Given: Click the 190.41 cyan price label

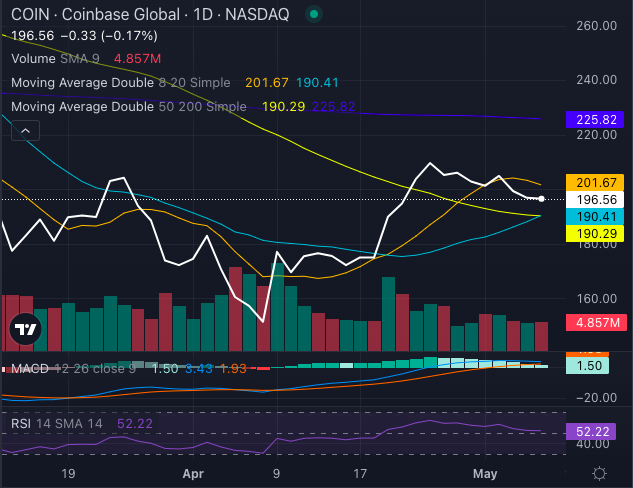Looking at the screenshot, I should point(595,217).
